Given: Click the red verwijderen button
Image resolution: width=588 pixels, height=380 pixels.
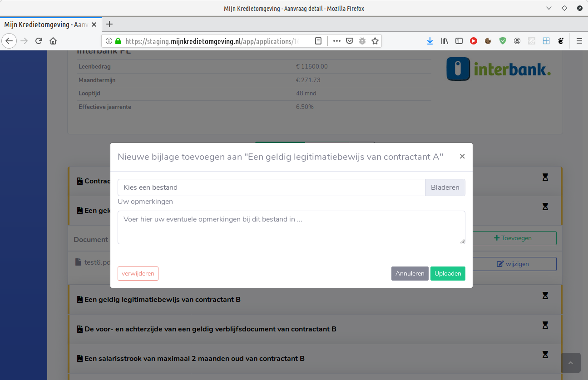Looking at the screenshot, I should pos(138,273).
